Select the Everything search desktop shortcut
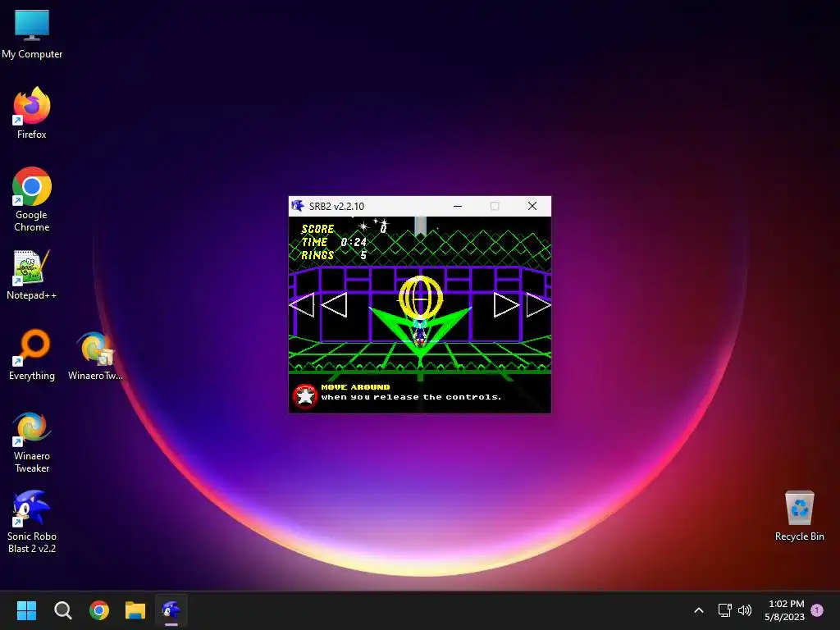Image resolution: width=840 pixels, height=630 pixels. (x=32, y=354)
